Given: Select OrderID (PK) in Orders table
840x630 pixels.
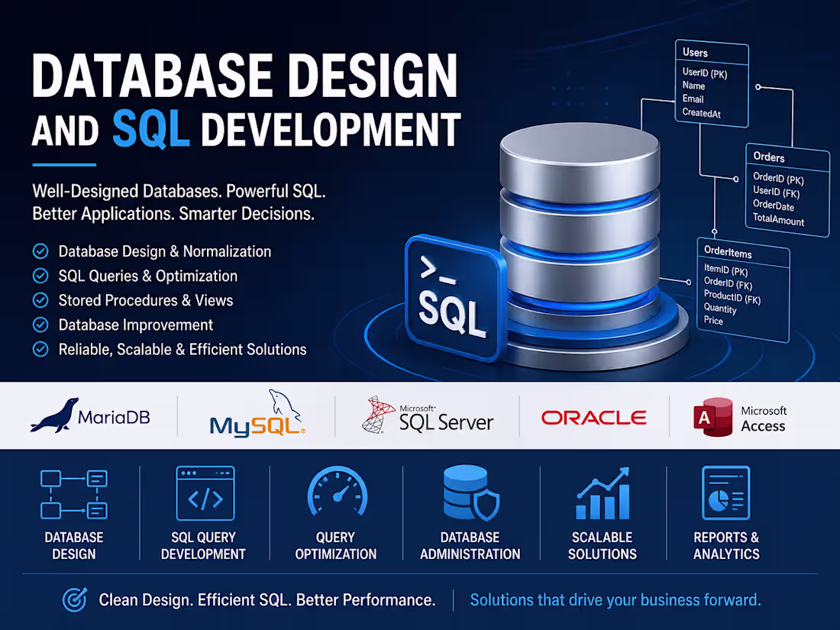Looking at the screenshot, I should click(x=778, y=178).
